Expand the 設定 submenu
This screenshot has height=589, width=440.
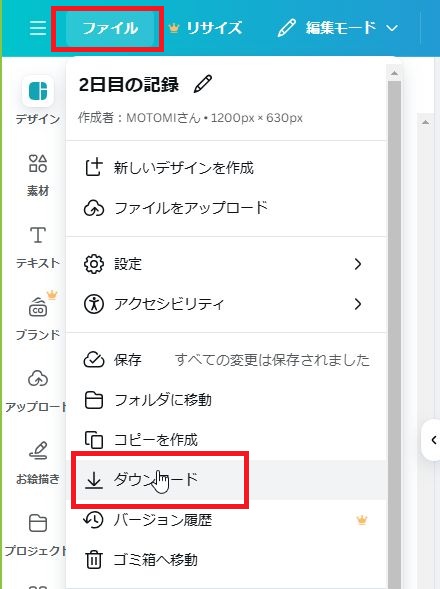pos(226,264)
